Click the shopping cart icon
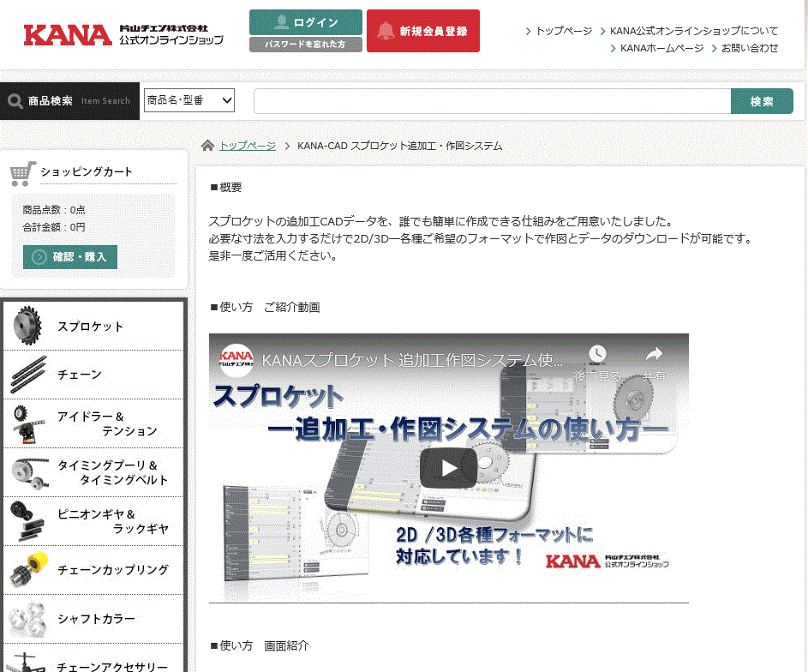Screen dimensions: 808x672 click(22, 174)
